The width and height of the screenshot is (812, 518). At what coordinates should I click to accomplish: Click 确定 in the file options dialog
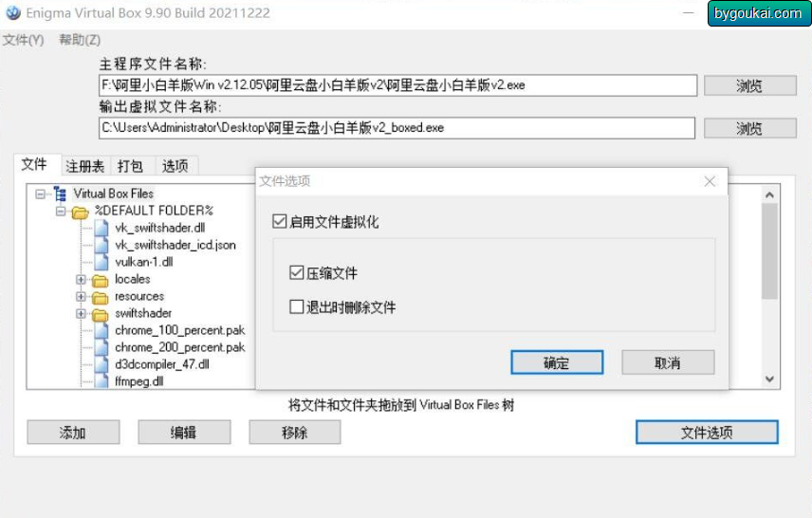(557, 362)
